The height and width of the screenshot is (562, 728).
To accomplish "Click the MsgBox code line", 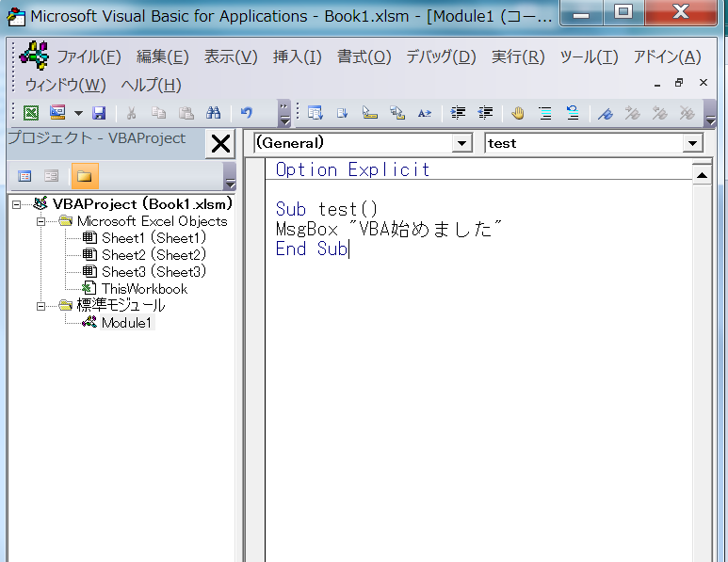I will (389, 230).
